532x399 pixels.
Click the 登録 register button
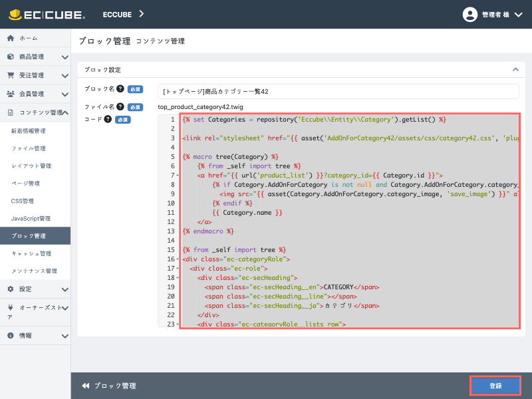495,386
